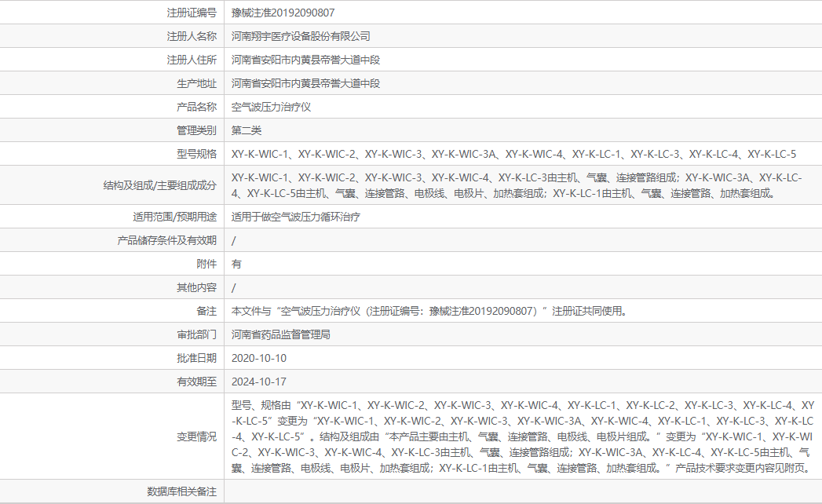Click the value 有 in 附件 row

236,264
